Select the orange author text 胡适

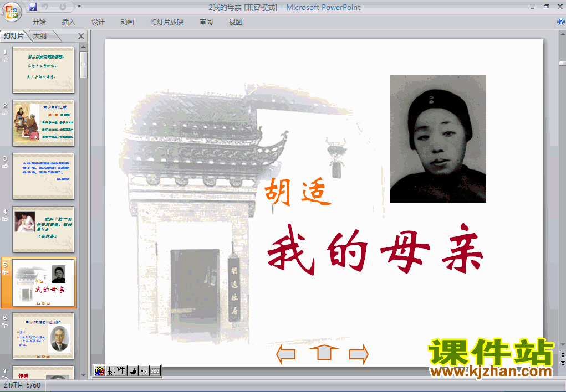(x=298, y=192)
